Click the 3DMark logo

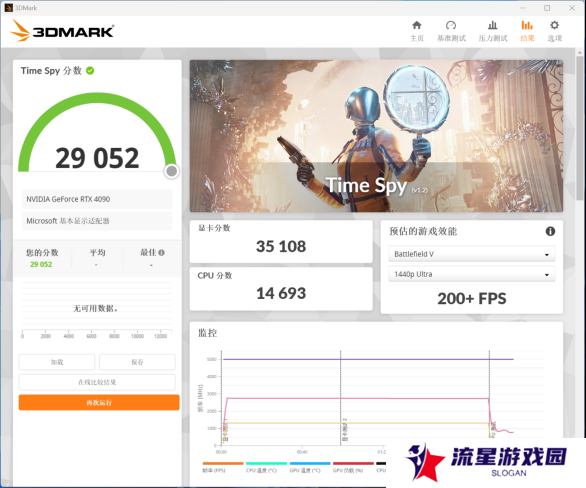pos(62,30)
